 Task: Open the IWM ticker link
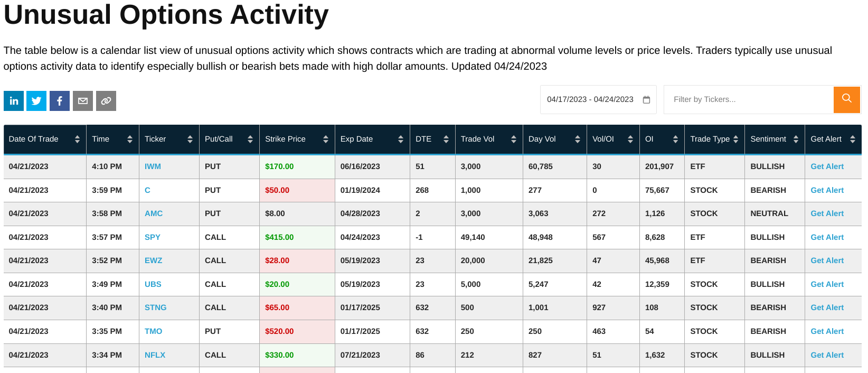[153, 166]
